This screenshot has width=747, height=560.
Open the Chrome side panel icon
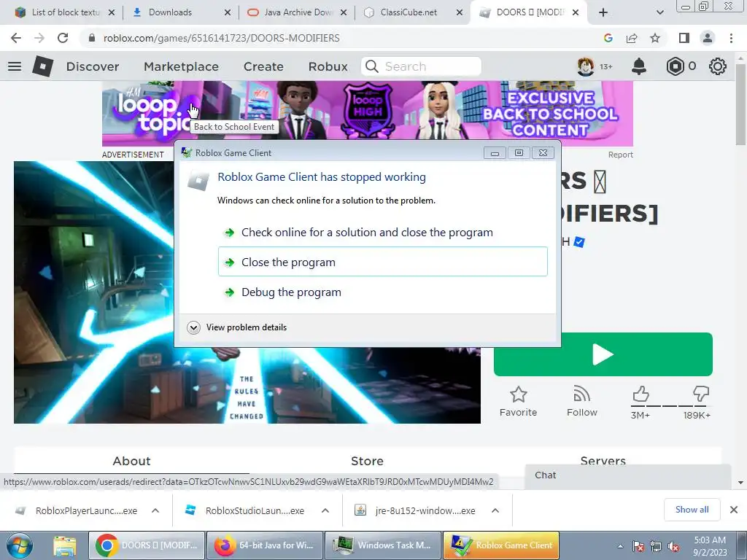[684, 38]
